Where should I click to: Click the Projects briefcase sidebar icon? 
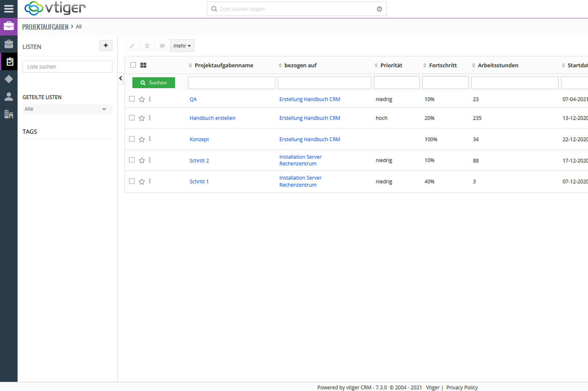[8, 44]
